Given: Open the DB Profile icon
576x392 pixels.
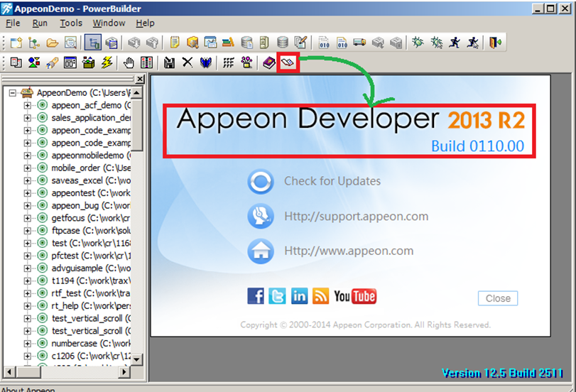Looking at the screenshot, I should click(x=247, y=43).
